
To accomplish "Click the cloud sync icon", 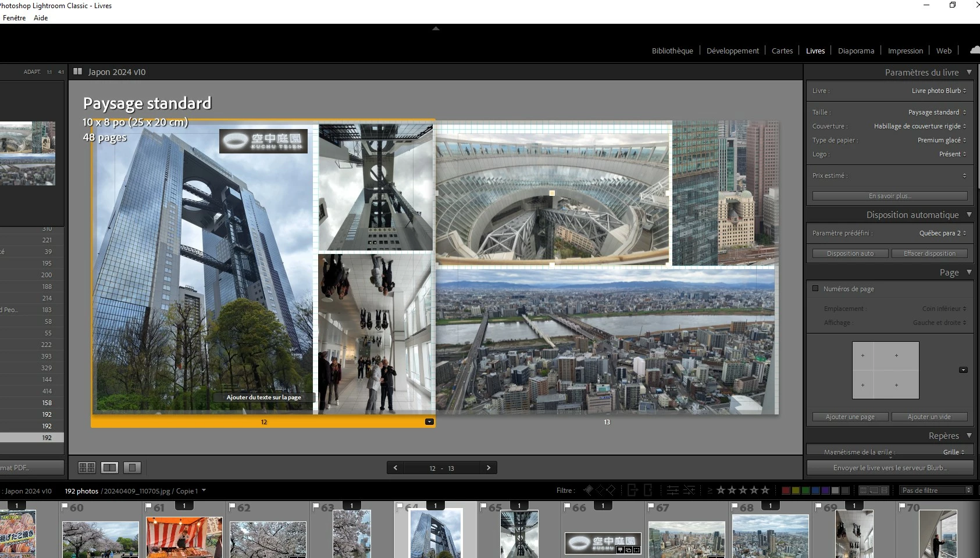I will 975,51.
